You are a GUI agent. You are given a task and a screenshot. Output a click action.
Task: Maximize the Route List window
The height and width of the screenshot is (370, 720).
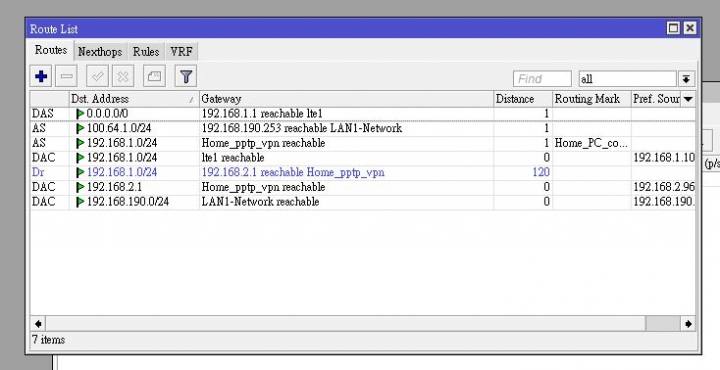pyautogui.click(x=673, y=28)
